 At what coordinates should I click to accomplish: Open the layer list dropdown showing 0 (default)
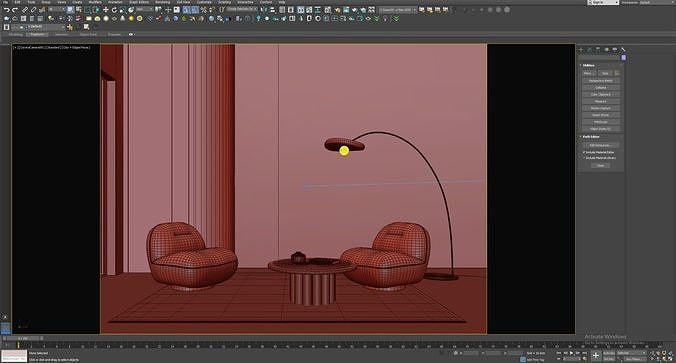38,27
